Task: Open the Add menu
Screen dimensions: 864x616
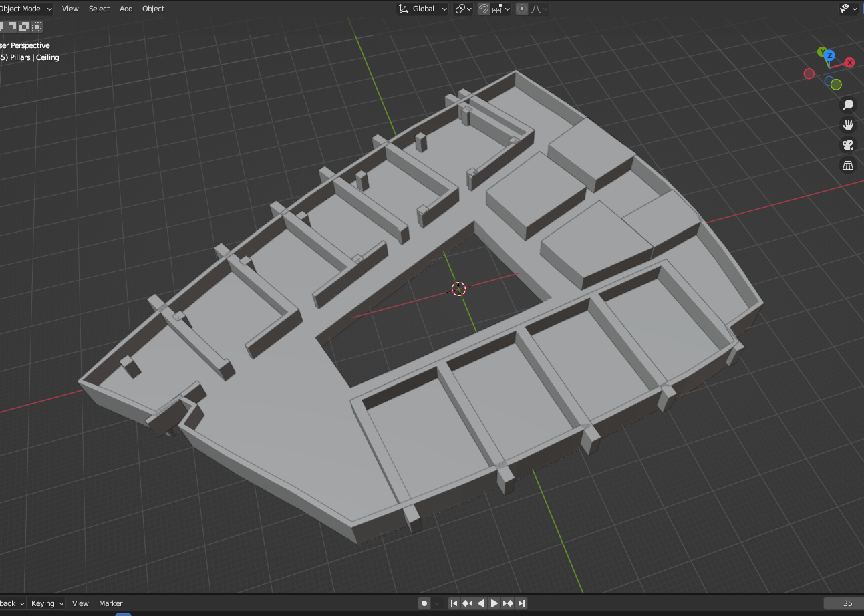Action: point(126,9)
